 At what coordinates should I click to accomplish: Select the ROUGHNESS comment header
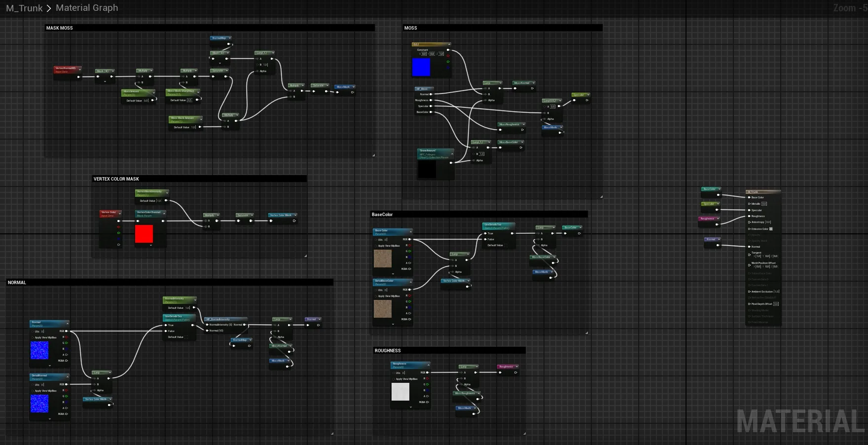(x=449, y=351)
